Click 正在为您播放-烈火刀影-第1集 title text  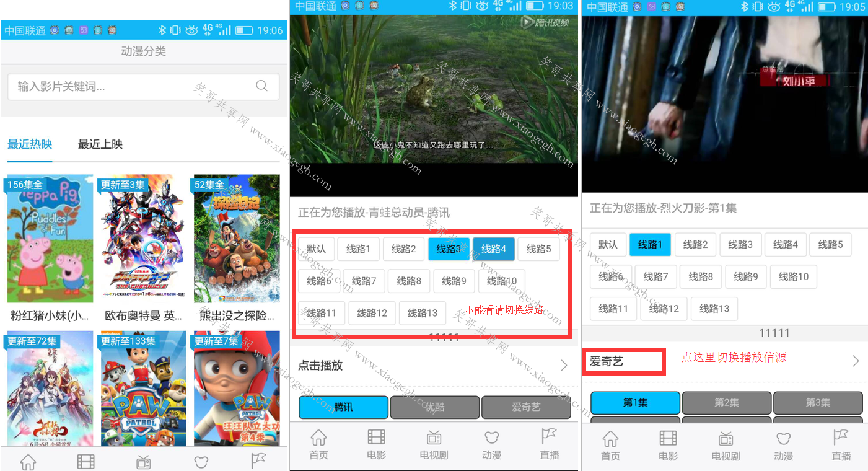(x=664, y=208)
